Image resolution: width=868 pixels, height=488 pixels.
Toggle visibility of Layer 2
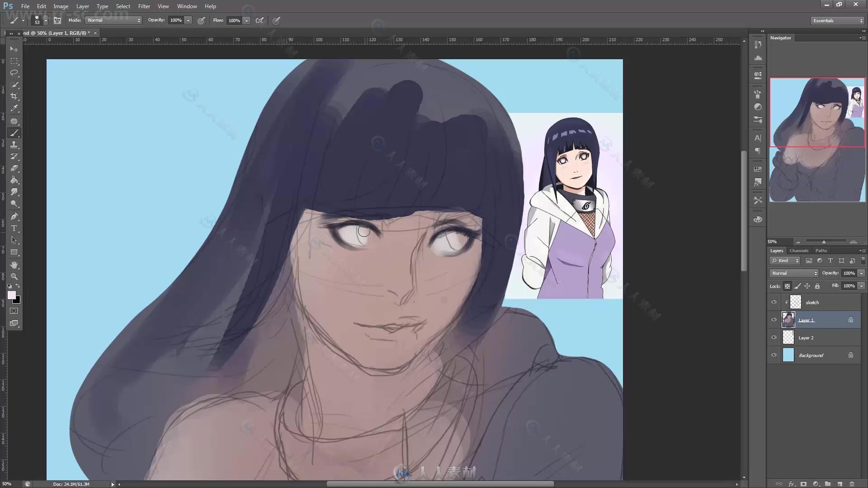[x=774, y=338]
